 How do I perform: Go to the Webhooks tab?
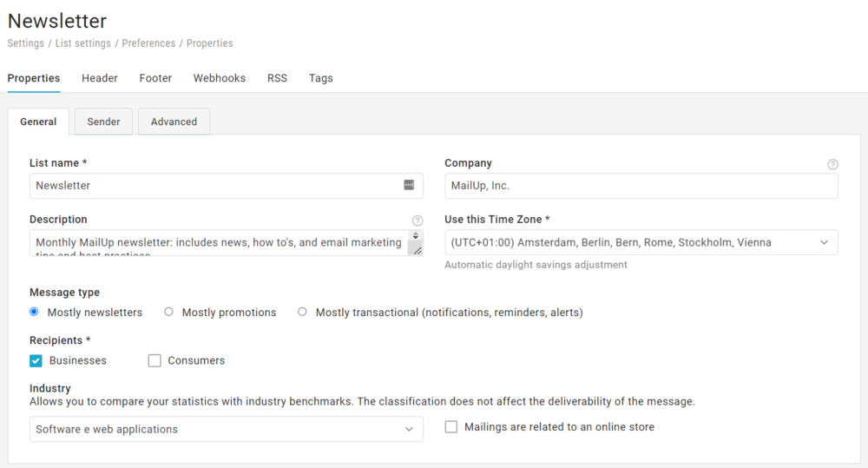pyautogui.click(x=219, y=78)
